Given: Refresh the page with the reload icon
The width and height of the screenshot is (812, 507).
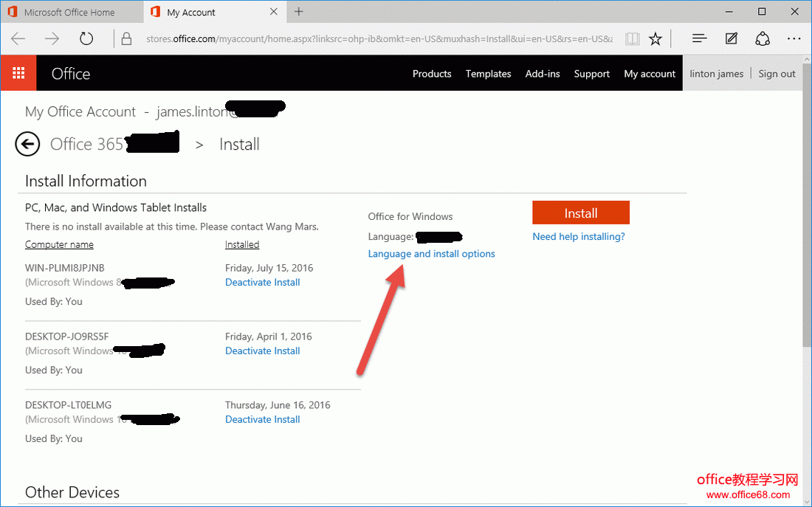Looking at the screenshot, I should tap(86, 39).
